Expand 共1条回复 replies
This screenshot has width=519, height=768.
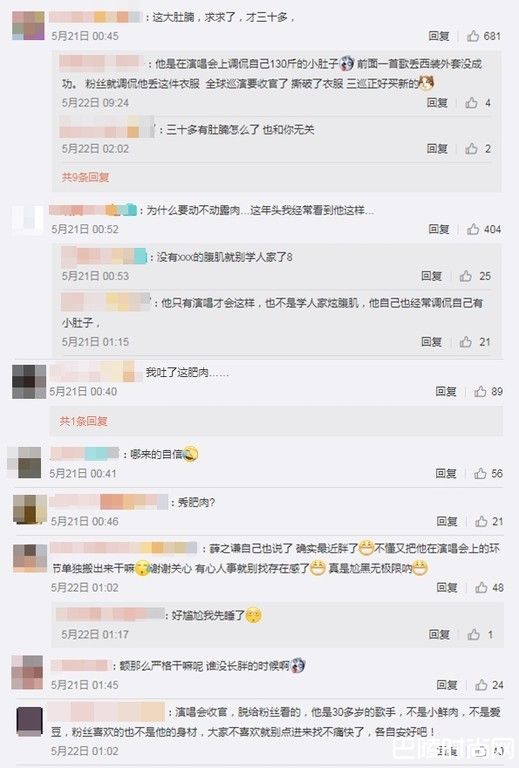(x=84, y=421)
